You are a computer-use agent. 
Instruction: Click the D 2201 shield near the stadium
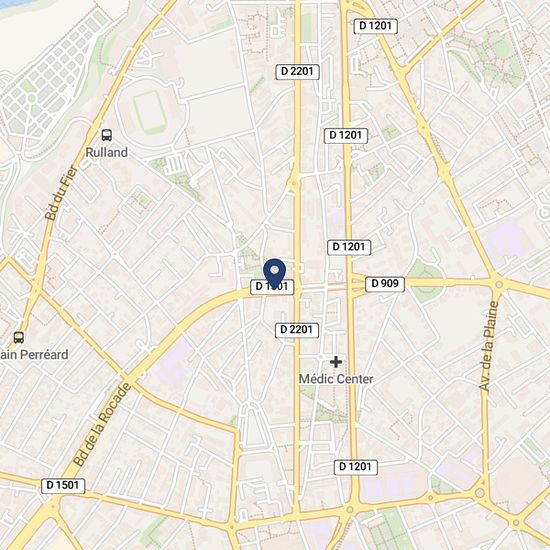[297, 72]
